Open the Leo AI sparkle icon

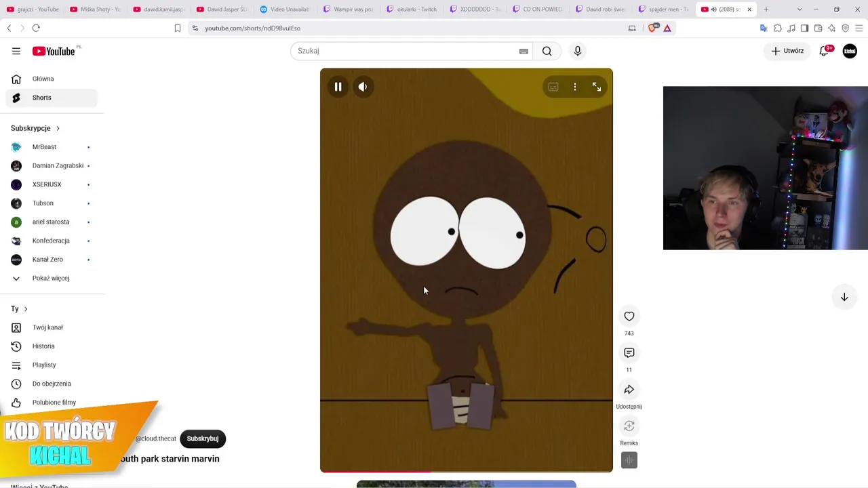coord(832,28)
